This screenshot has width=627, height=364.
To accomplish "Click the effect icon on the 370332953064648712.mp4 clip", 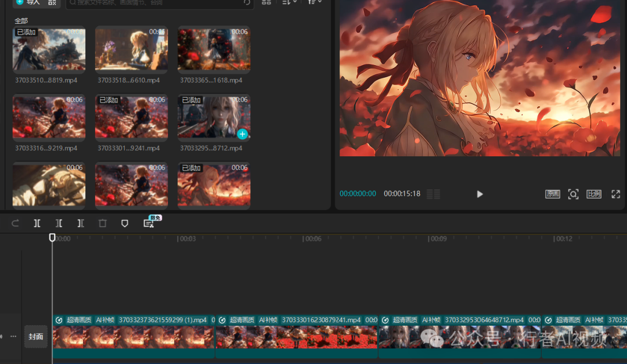I will (385, 320).
